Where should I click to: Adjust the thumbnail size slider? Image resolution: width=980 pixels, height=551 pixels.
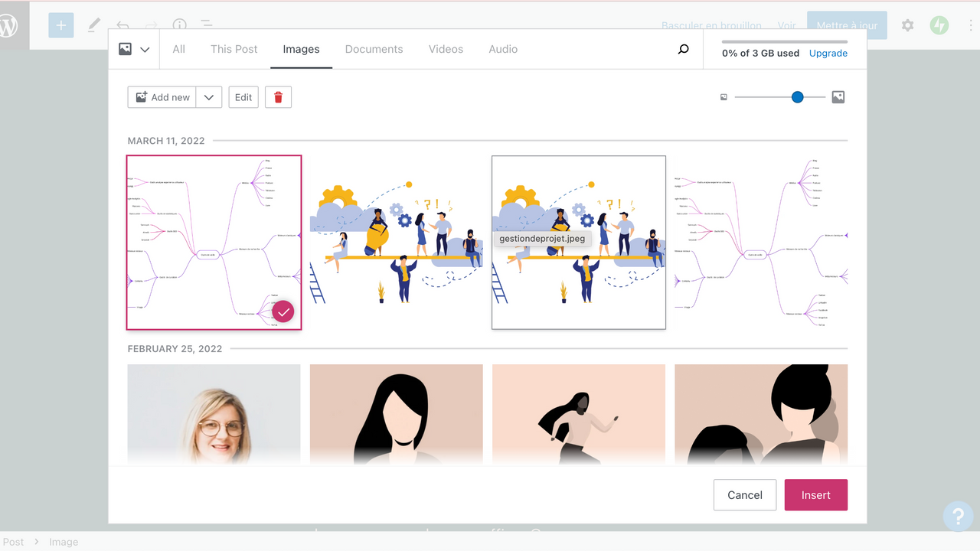pyautogui.click(x=796, y=97)
